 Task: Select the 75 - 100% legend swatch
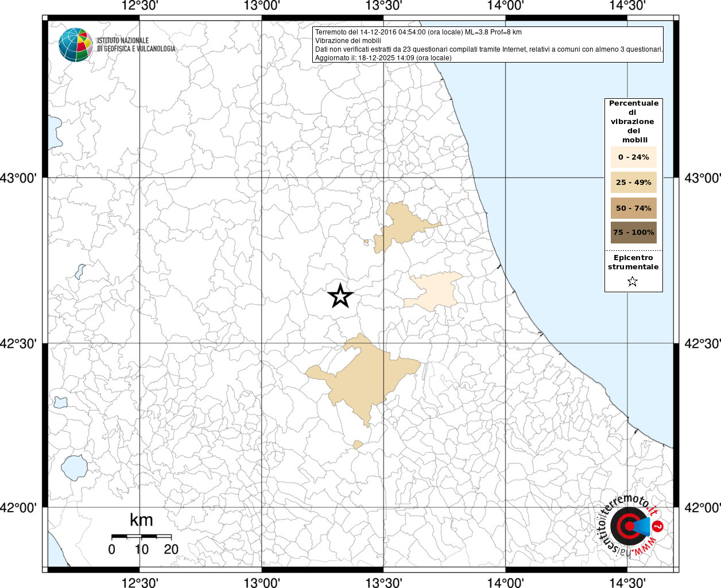coord(634,233)
